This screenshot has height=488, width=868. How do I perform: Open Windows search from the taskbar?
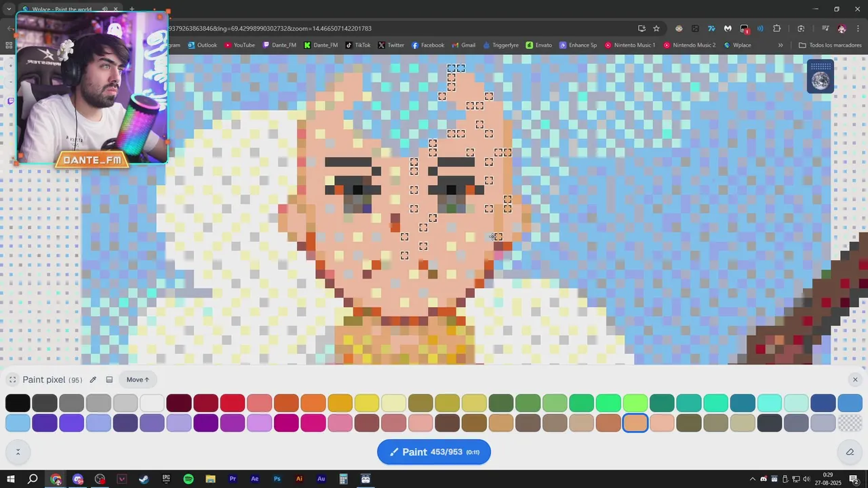[33, 479]
